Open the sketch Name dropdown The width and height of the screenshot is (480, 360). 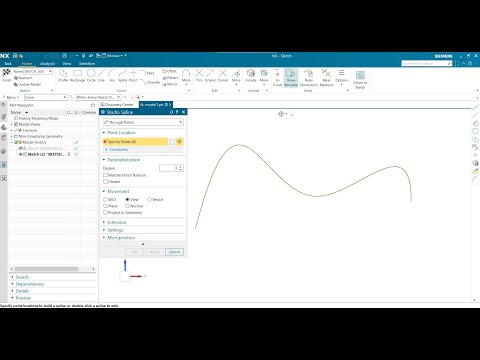click(x=50, y=71)
